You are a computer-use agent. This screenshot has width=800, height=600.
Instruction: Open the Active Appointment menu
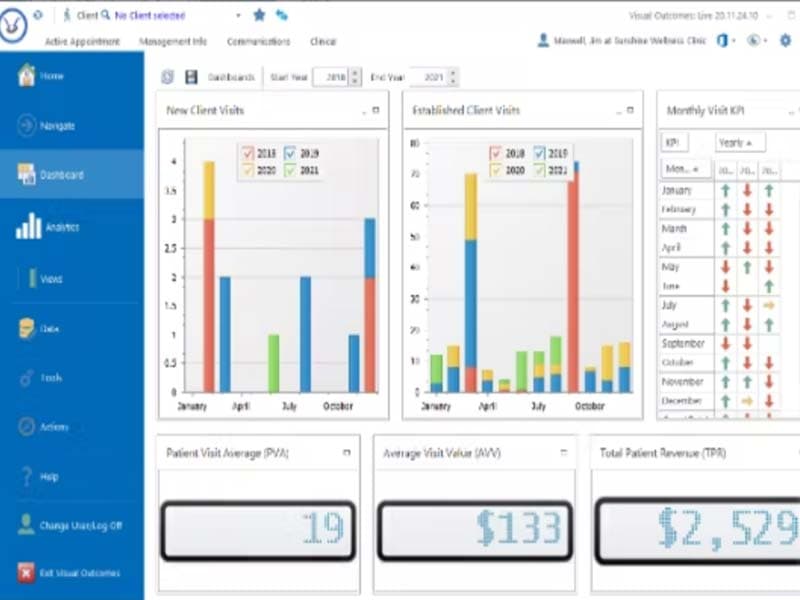[x=82, y=41]
